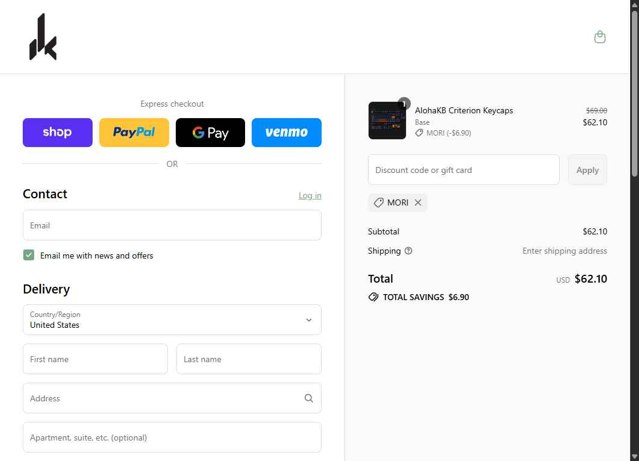Screen dimensions: 639x461
Task: Click the AlohaKB Criterion Keycaps product name
Action: point(464,110)
